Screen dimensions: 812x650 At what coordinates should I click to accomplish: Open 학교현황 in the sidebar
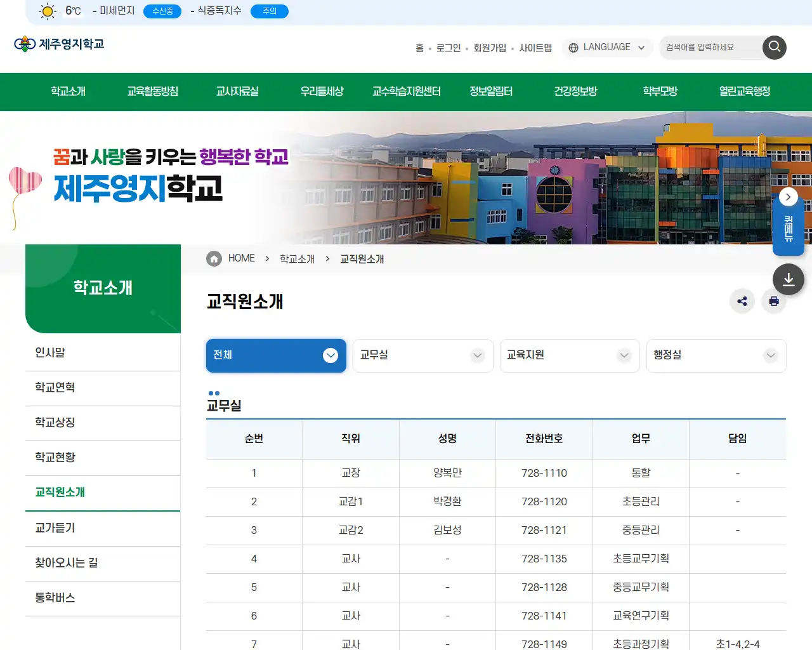point(103,458)
